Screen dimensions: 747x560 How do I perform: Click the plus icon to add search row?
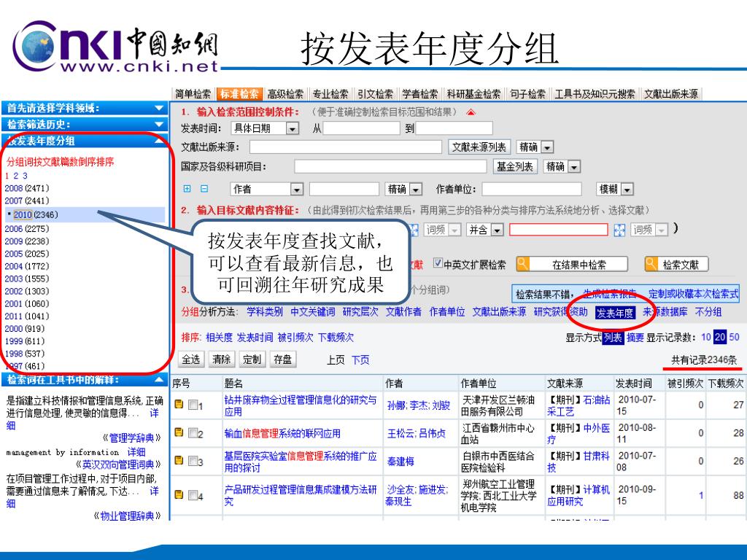[x=187, y=189]
